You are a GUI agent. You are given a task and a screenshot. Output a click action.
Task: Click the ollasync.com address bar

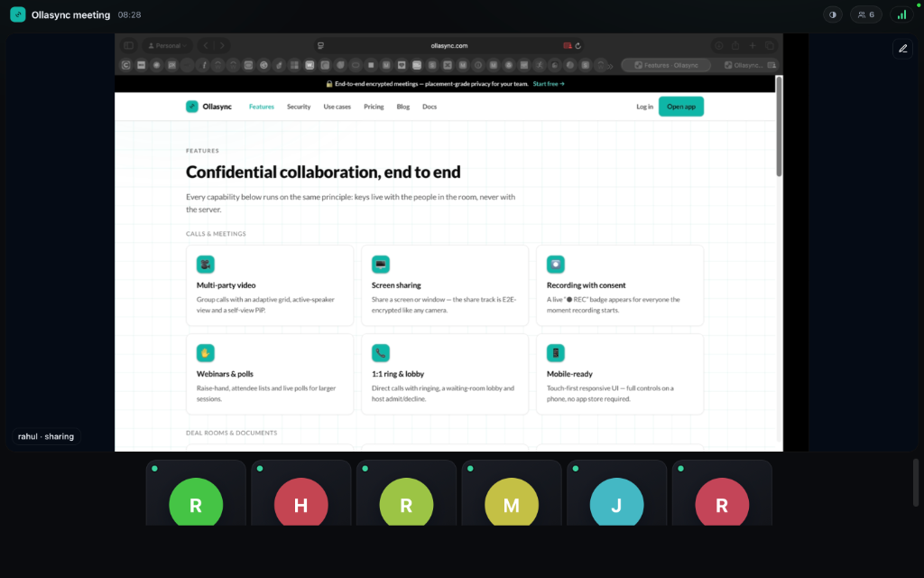coord(449,45)
